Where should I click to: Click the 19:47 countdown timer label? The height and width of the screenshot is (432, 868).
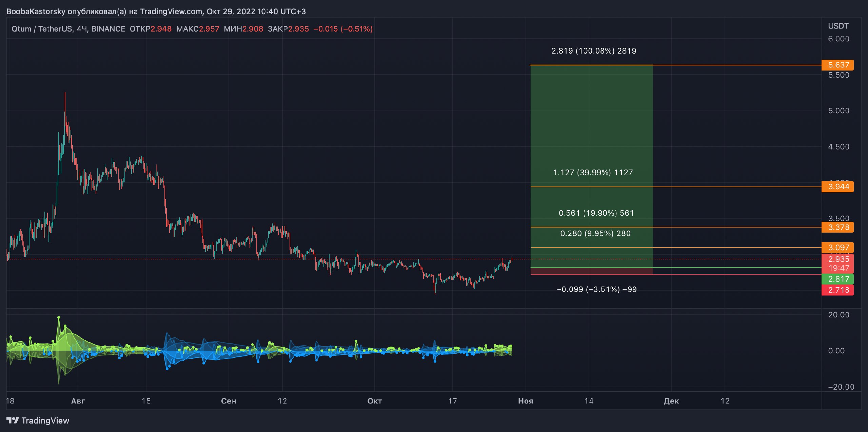coord(839,268)
